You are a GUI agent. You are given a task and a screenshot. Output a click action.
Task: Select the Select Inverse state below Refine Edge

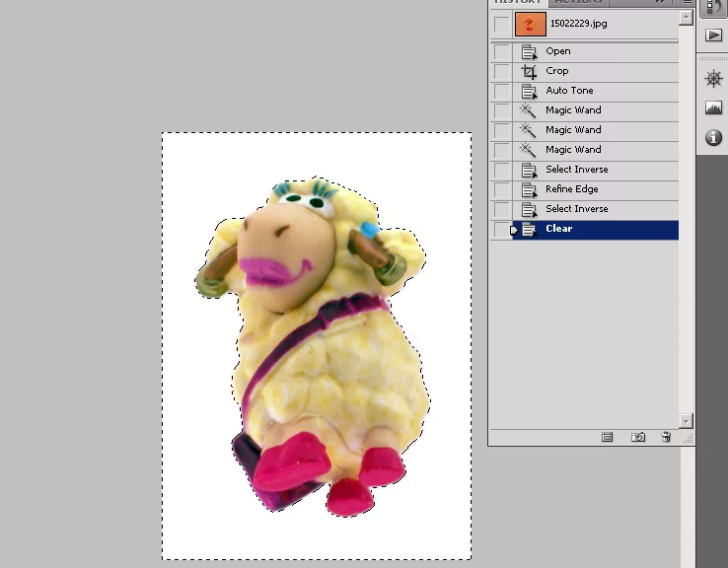point(596,209)
